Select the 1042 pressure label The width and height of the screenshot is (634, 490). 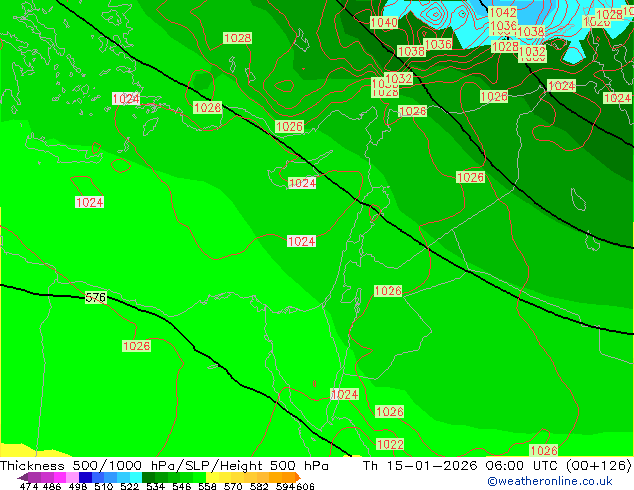[x=503, y=13]
